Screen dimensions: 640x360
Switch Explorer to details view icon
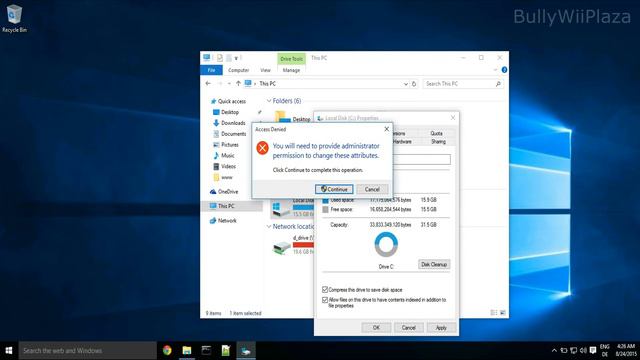[493, 313]
